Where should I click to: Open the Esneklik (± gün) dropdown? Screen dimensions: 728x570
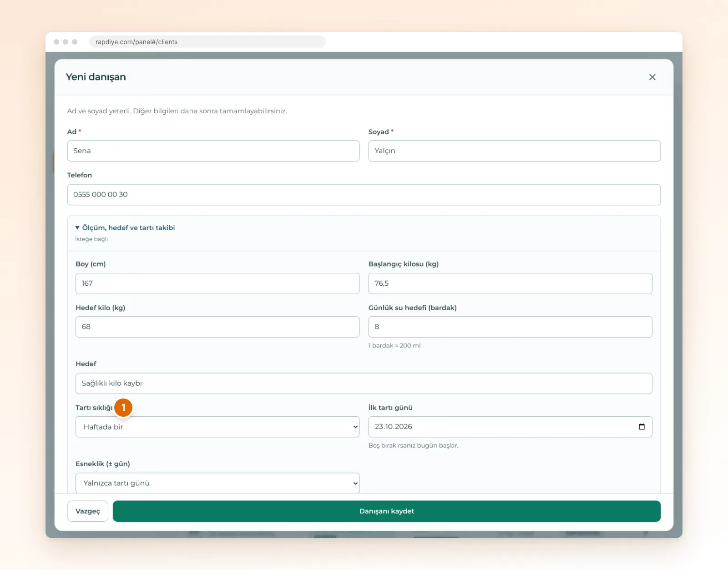[217, 483]
